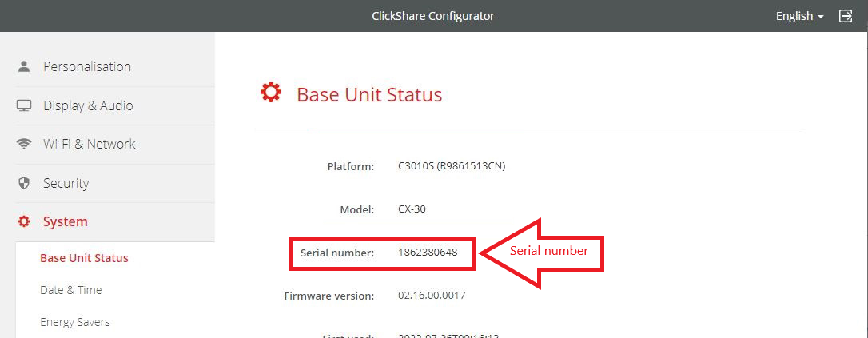This screenshot has height=338, width=868.
Task: Open Energy Savers settings
Action: pos(75,322)
